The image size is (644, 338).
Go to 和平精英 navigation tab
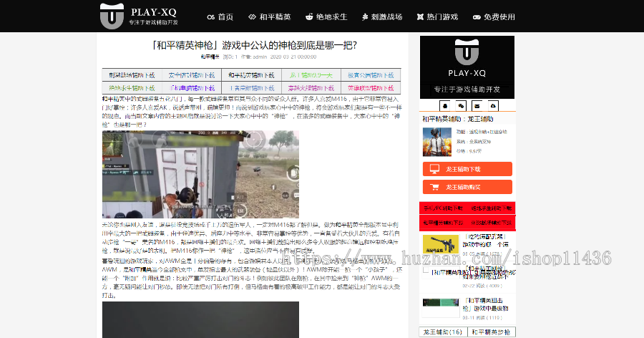pos(270,16)
